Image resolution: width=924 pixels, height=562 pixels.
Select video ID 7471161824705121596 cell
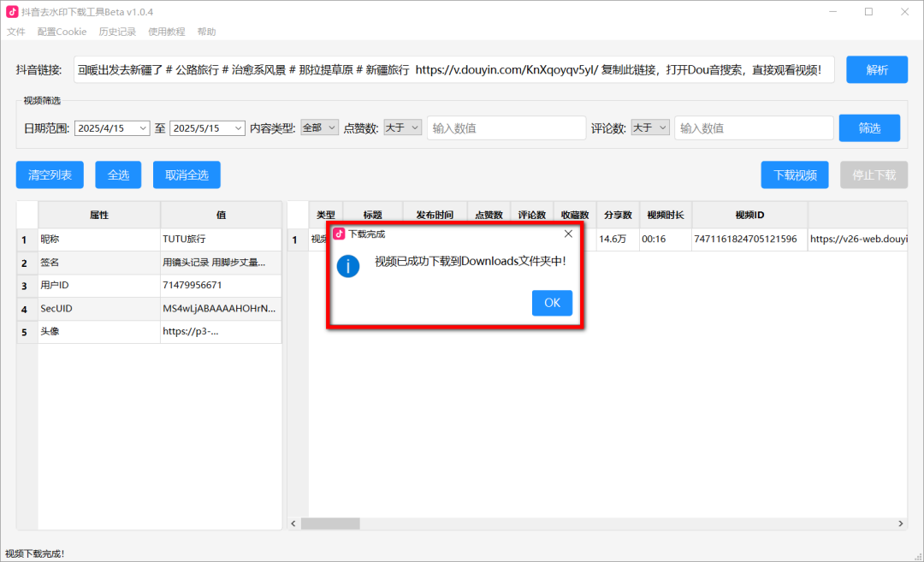[749, 240]
